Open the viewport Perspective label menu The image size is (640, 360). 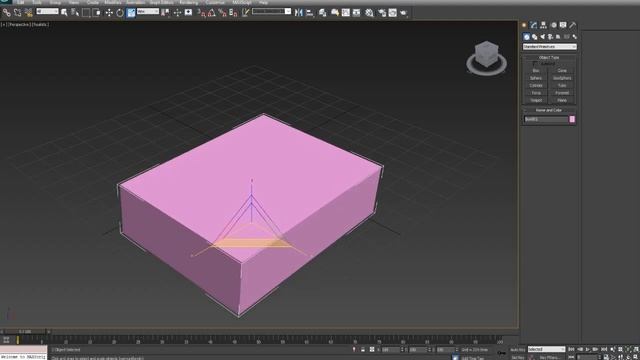[x=20, y=24]
